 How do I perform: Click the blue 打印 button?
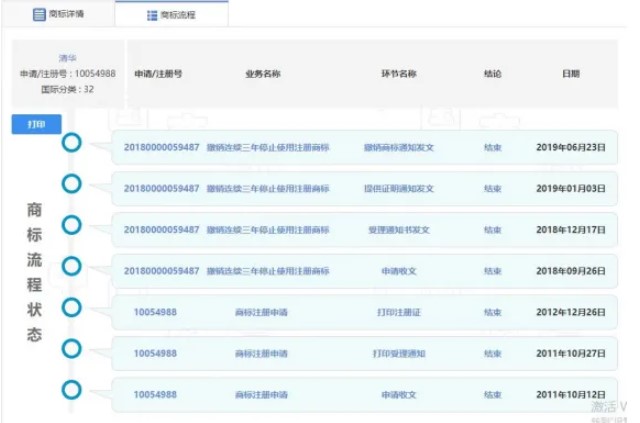pos(36,124)
